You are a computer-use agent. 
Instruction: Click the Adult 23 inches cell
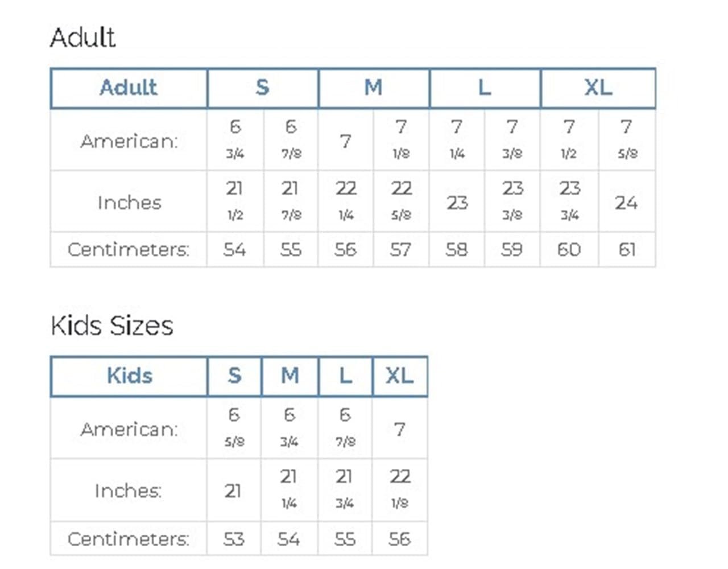pos(457,201)
